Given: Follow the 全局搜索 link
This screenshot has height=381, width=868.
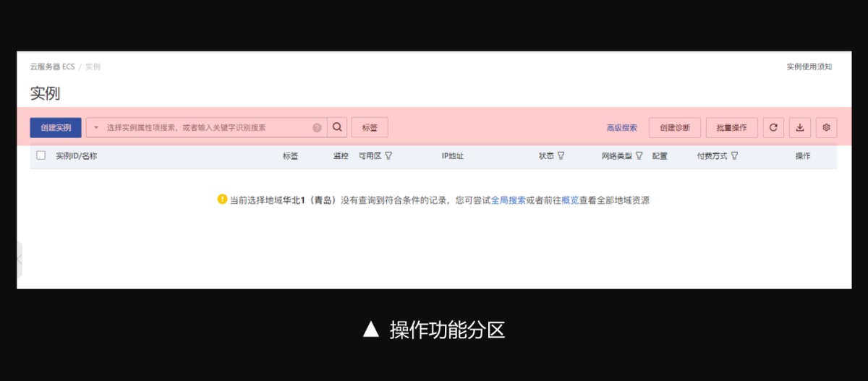Looking at the screenshot, I should (x=508, y=200).
